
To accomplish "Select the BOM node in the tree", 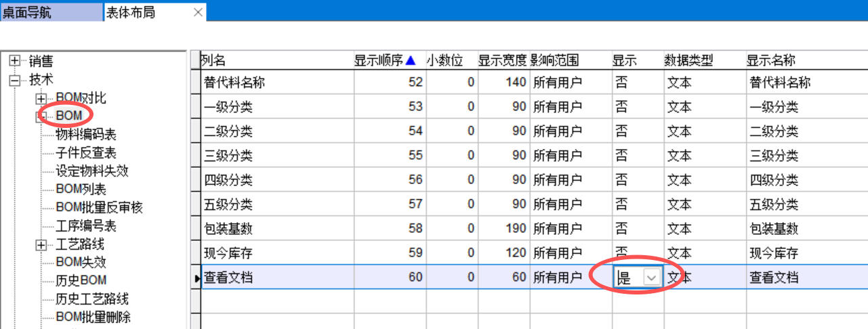I will pyautogui.click(x=69, y=116).
